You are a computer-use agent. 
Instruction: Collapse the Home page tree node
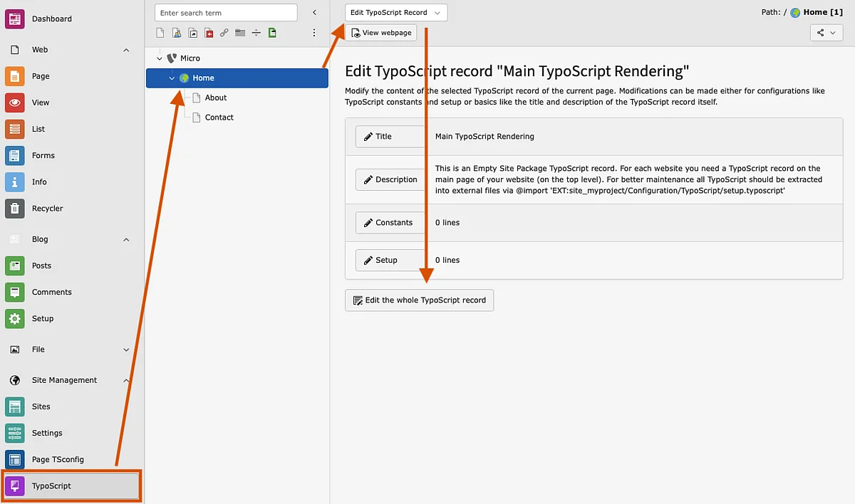(x=172, y=78)
